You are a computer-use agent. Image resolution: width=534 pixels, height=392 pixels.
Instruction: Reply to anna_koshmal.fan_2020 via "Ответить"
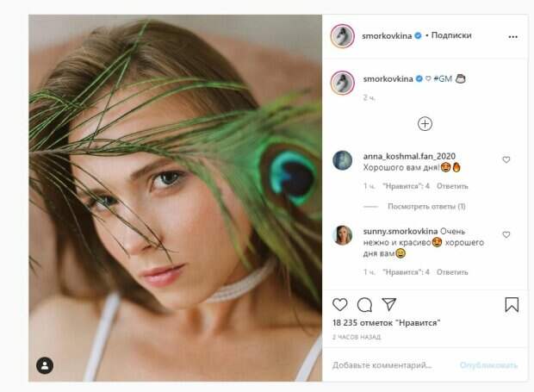tap(452, 185)
